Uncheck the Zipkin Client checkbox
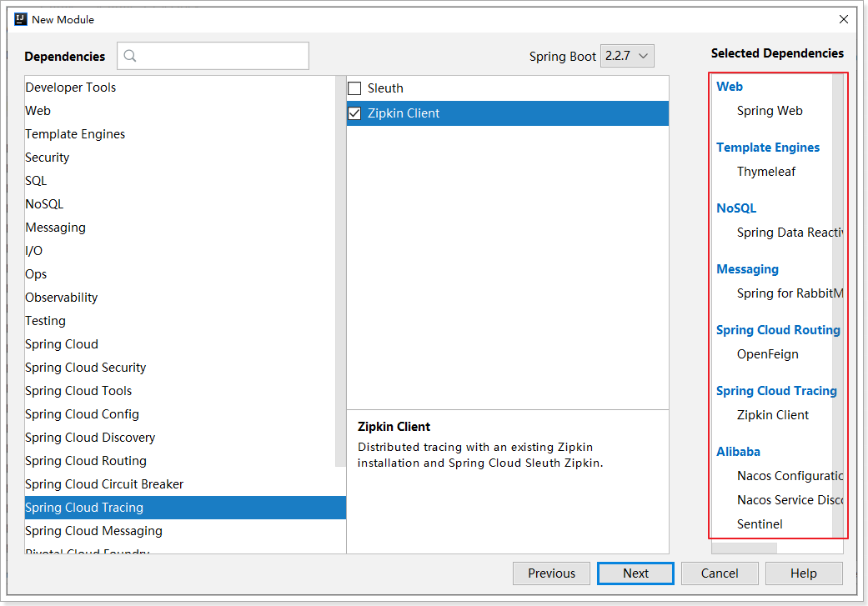Screen dimensions: 868x606 (x=355, y=113)
